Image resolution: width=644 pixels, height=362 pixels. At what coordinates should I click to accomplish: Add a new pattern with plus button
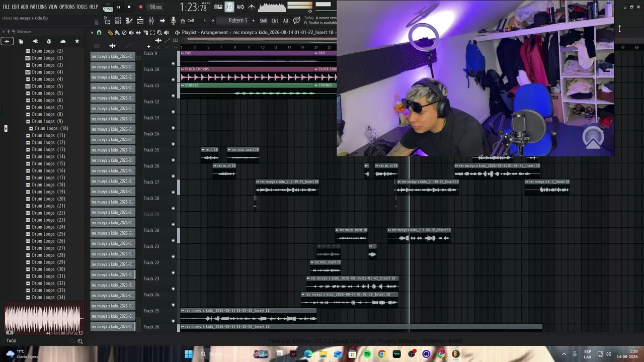[x=253, y=21]
